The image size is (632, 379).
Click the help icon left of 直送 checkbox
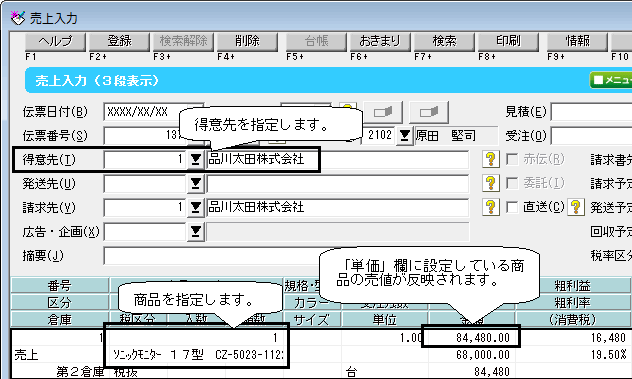pyautogui.click(x=491, y=207)
